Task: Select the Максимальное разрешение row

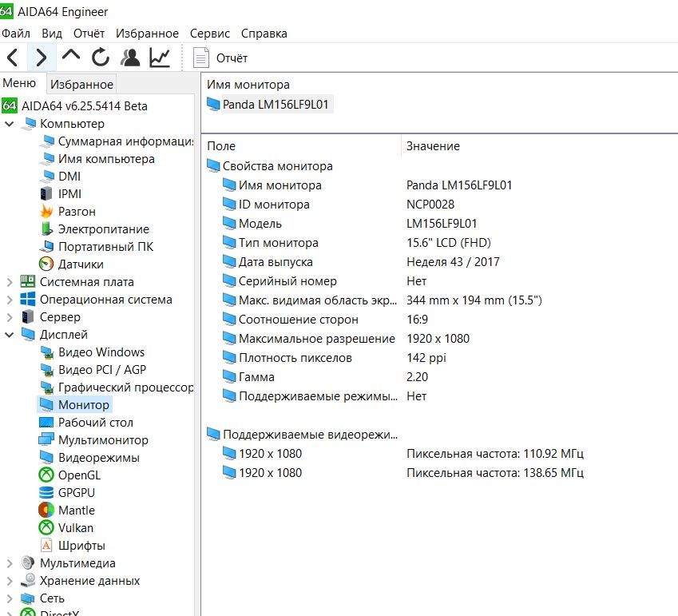Action: (346, 338)
